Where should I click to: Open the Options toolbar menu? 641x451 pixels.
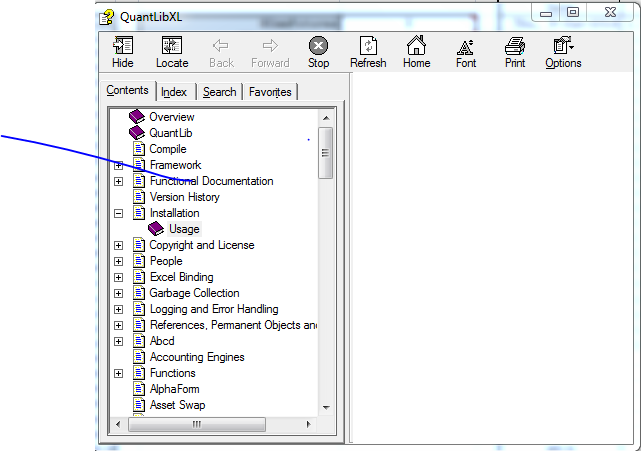(563, 47)
